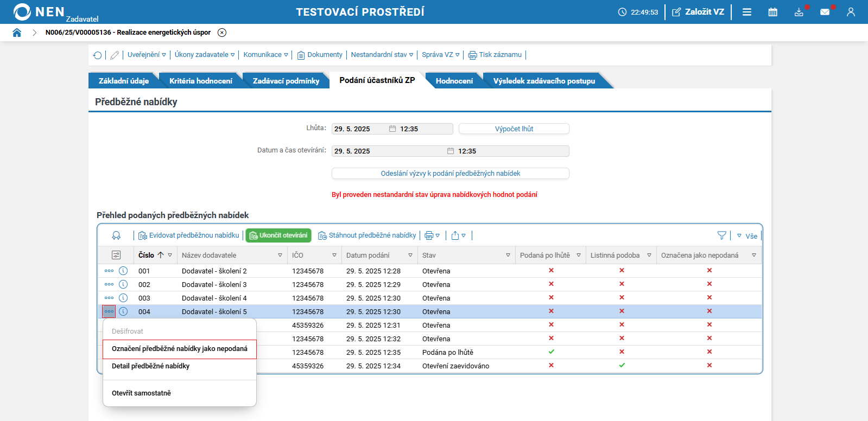Click Ukončit otevírání button
Screen dimensions: 868x421
point(278,235)
